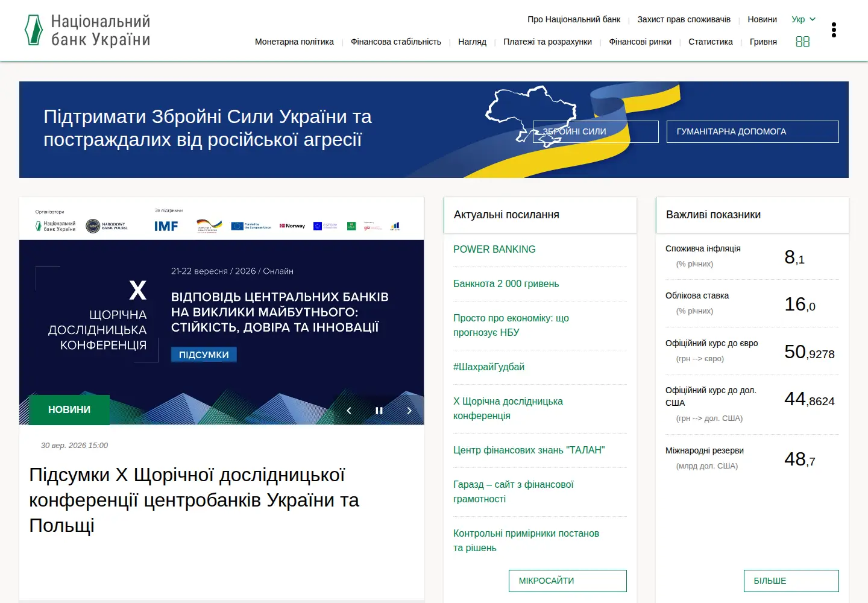The width and height of the screenshot is (868, 603).
Task: Open X Щорічна дослідницька конференція link
Action: tap(508, 408)
